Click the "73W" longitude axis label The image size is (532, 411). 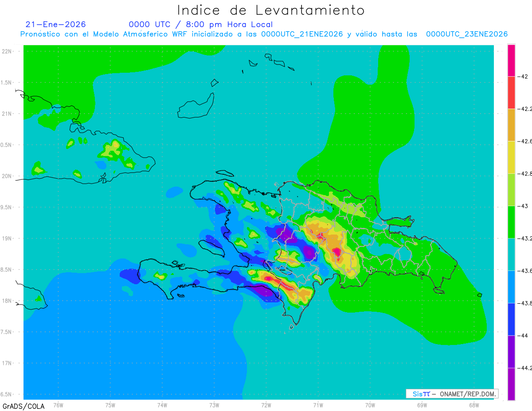(x=214, y=405)
